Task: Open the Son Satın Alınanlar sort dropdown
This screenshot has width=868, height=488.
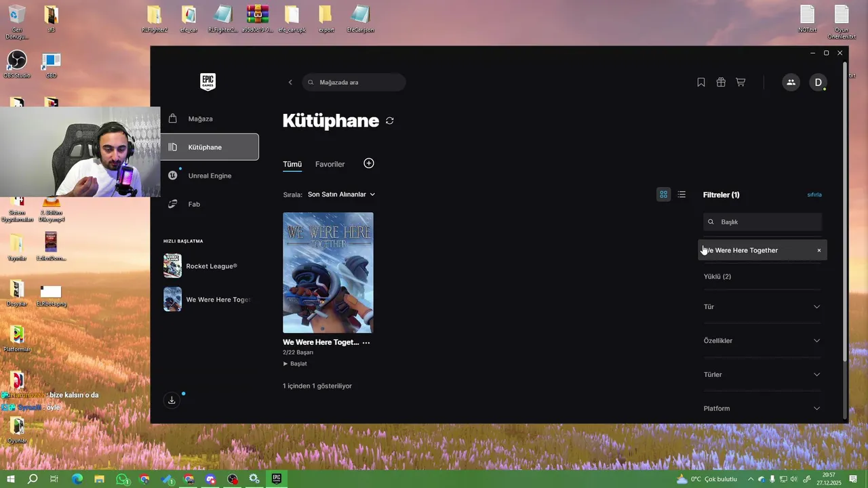Action: pos(341,195)
